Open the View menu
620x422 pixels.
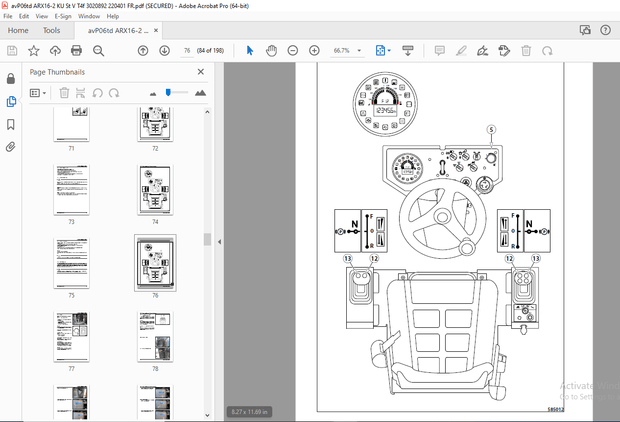pos(42,16)
